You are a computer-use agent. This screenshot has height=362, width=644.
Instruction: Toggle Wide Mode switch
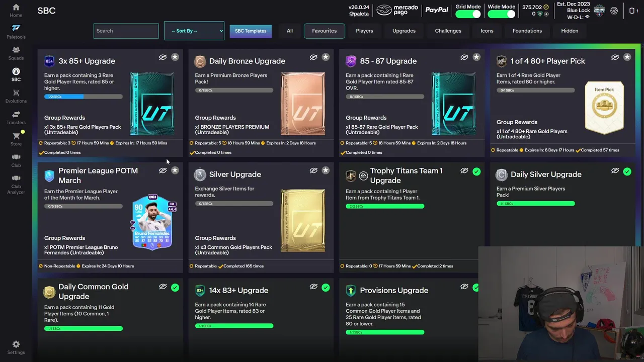501,14
